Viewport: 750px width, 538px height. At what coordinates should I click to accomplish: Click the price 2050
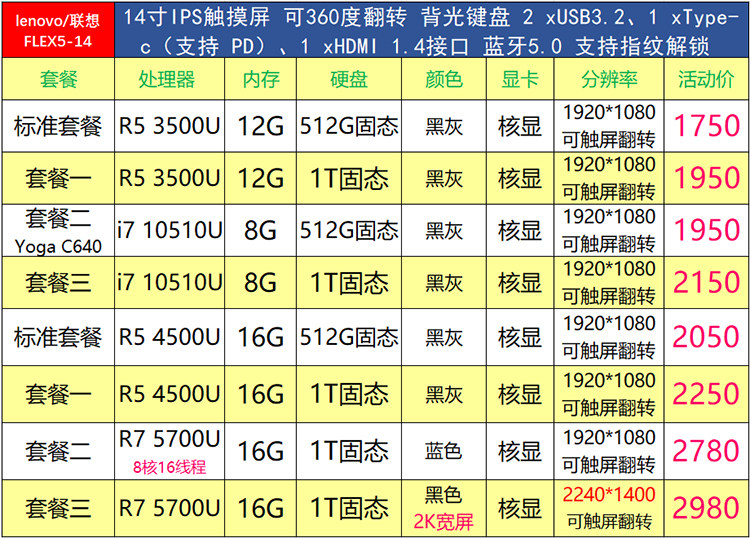706,337
